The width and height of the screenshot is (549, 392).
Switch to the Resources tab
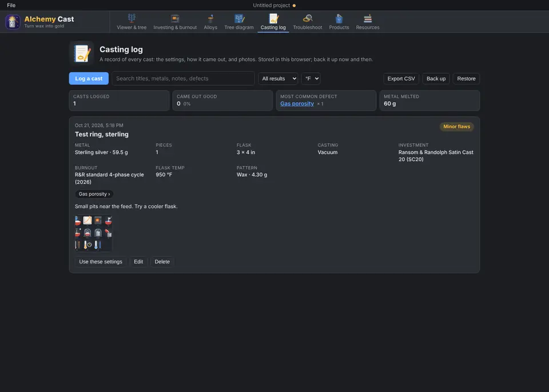click(368, 22)
